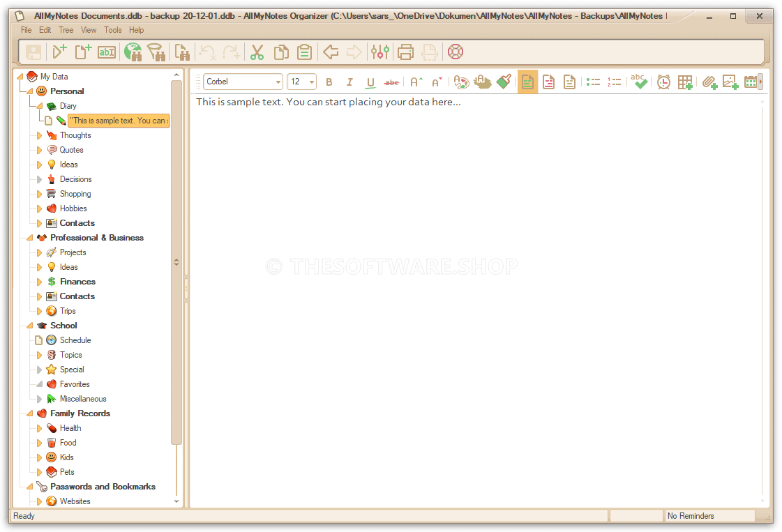
Task: Expand the Health folder
Action: pos(39,428)
